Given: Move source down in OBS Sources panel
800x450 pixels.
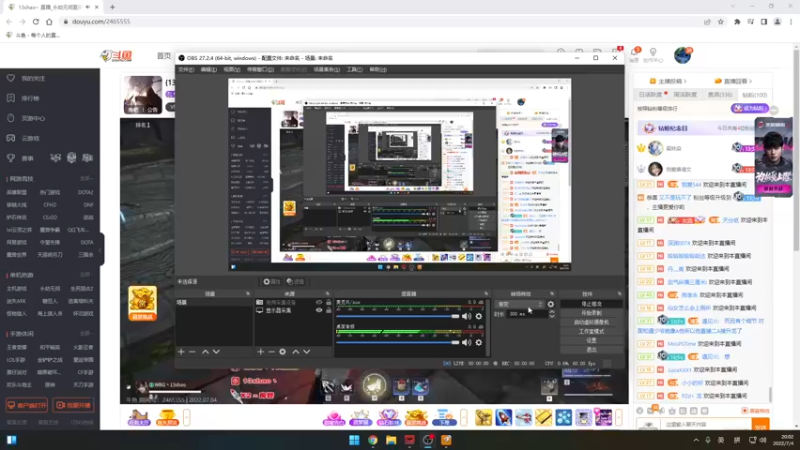Looking at the screenshot, I should [307, 352].
